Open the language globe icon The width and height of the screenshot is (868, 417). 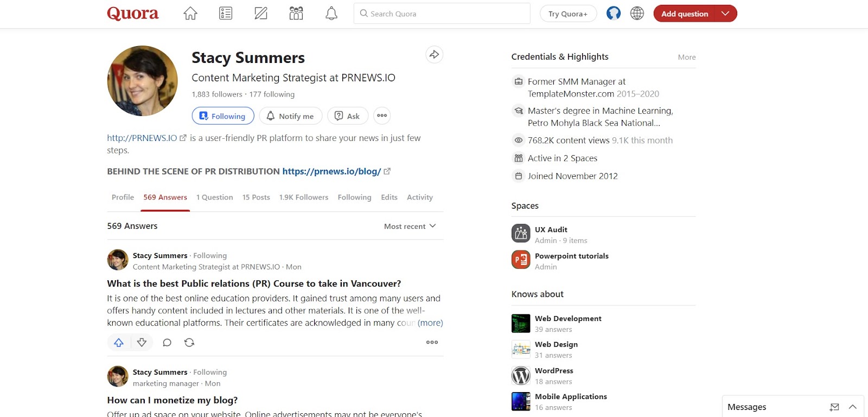click(x=637, y=14)
